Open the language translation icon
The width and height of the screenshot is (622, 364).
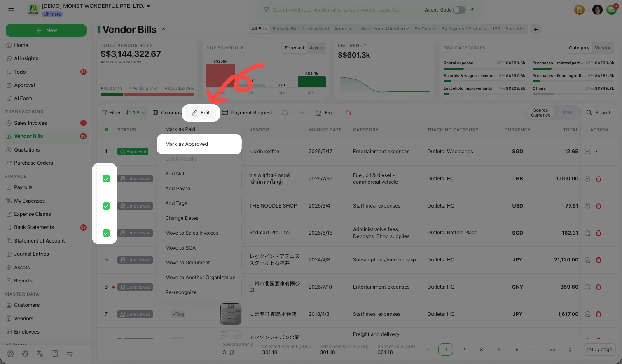[x=40, y=354]
